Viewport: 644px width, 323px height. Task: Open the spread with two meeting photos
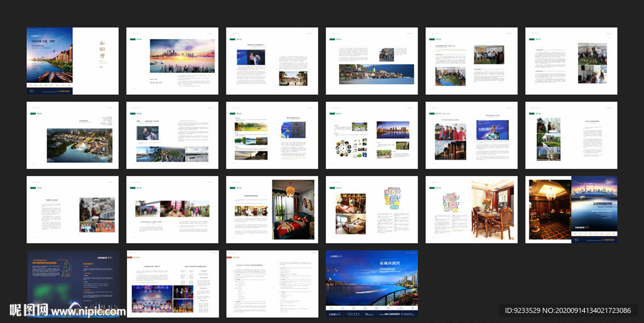(471, 61)
